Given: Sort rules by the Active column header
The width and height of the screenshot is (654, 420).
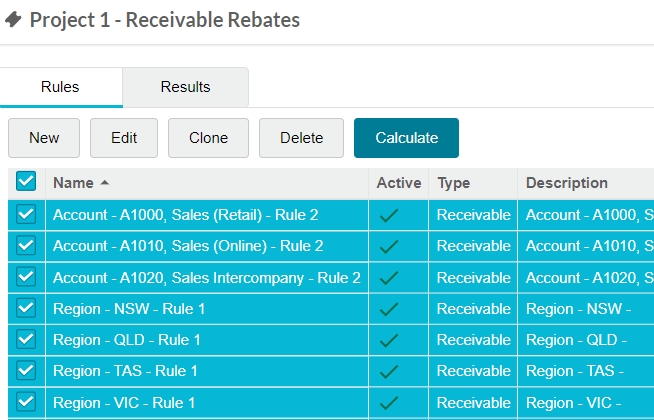Looking at the screenshot, I should point(398,183).
